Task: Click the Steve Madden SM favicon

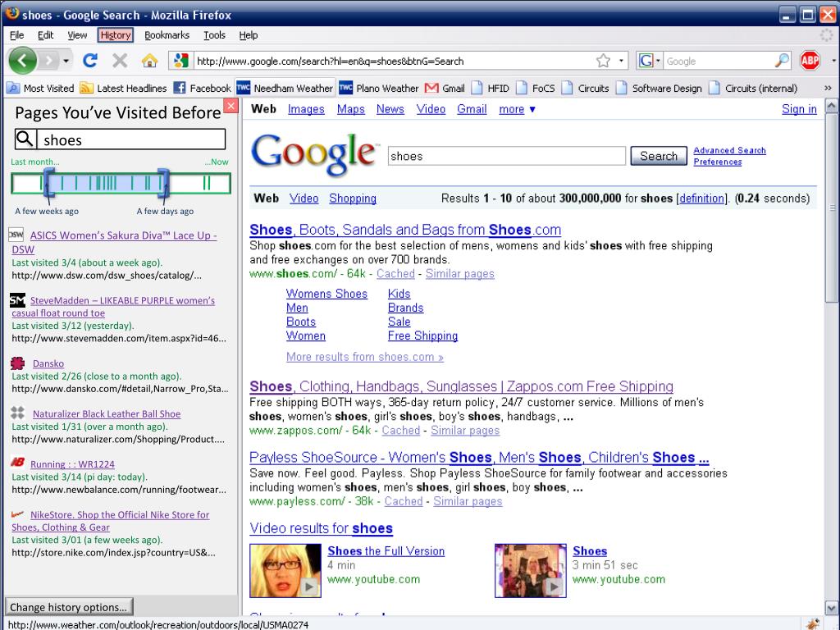Action: tap(17, 300)
